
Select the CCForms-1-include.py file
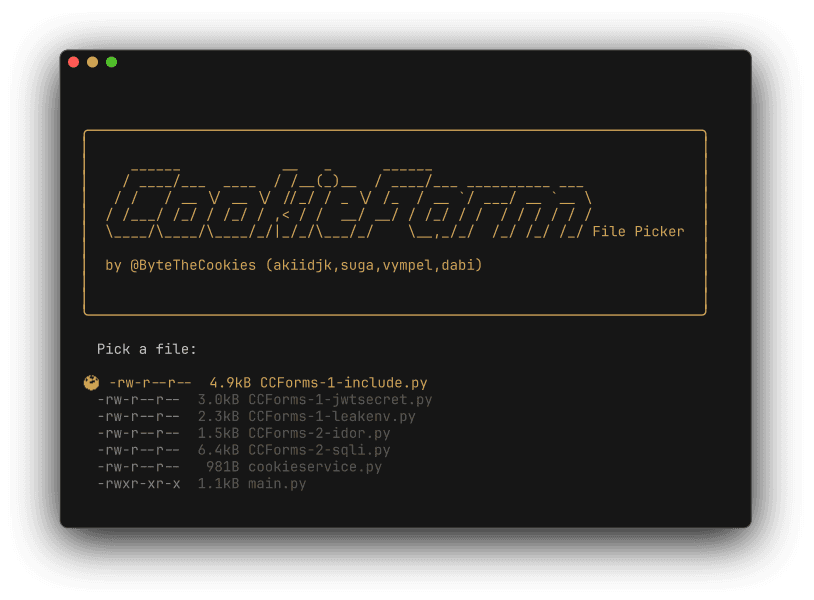[344, 382]
